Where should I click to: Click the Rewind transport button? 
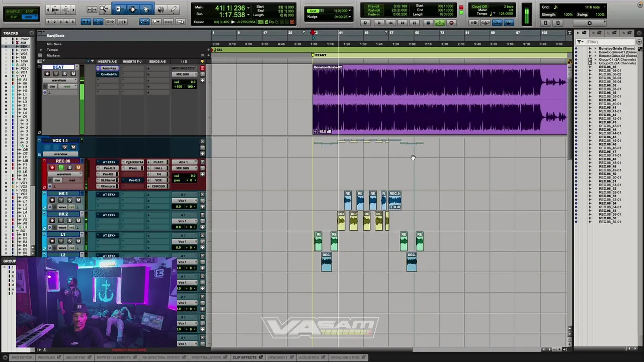point(390,23)
